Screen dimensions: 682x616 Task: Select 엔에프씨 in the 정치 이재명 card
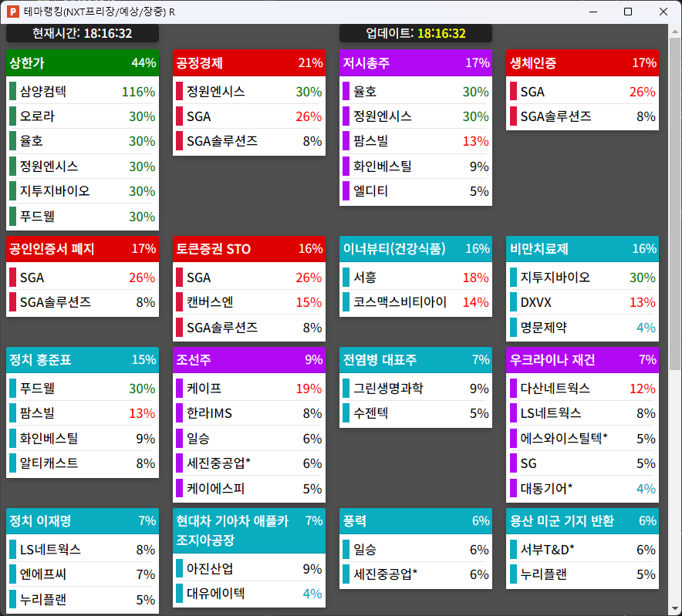coord(83,574)
